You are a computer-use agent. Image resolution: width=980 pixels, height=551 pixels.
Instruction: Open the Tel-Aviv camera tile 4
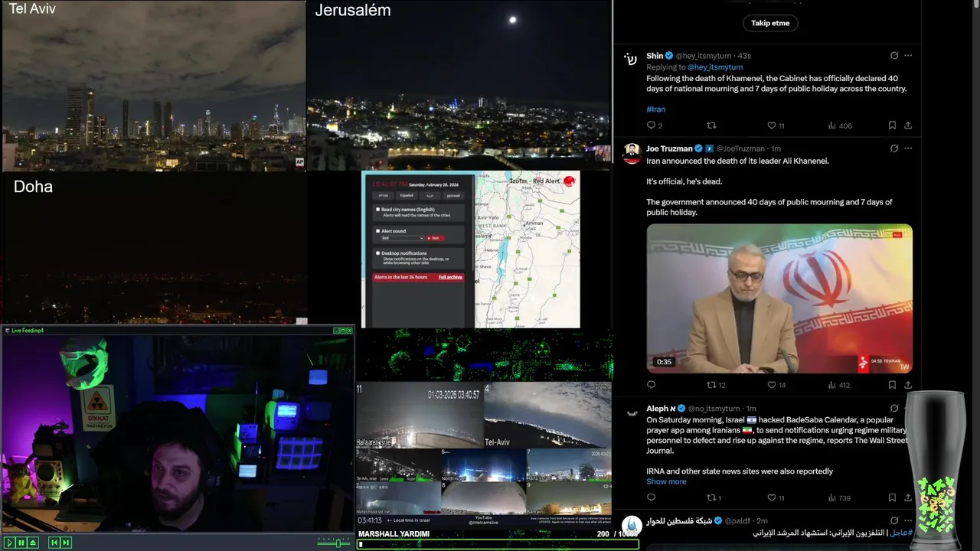click(547, 416)
